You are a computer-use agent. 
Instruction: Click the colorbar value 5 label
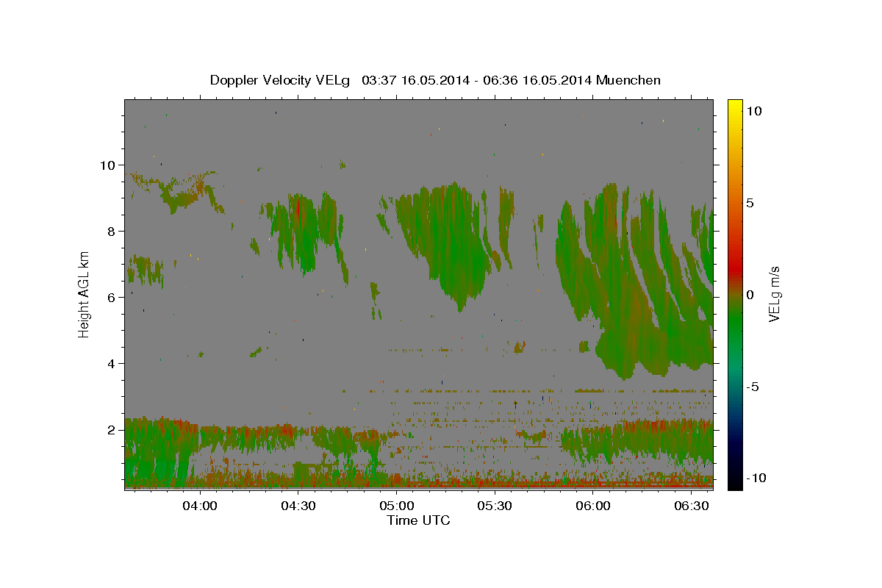750,203
